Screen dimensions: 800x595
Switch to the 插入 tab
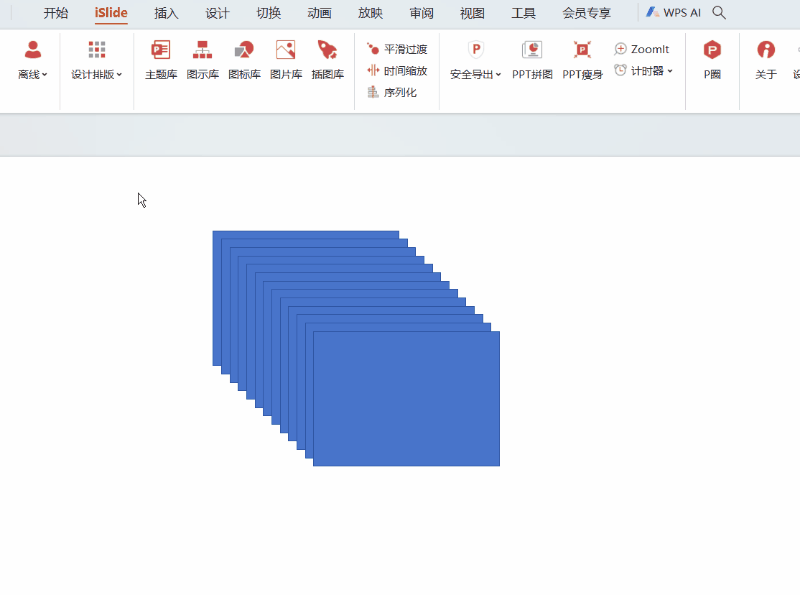(x=166, y=13)
